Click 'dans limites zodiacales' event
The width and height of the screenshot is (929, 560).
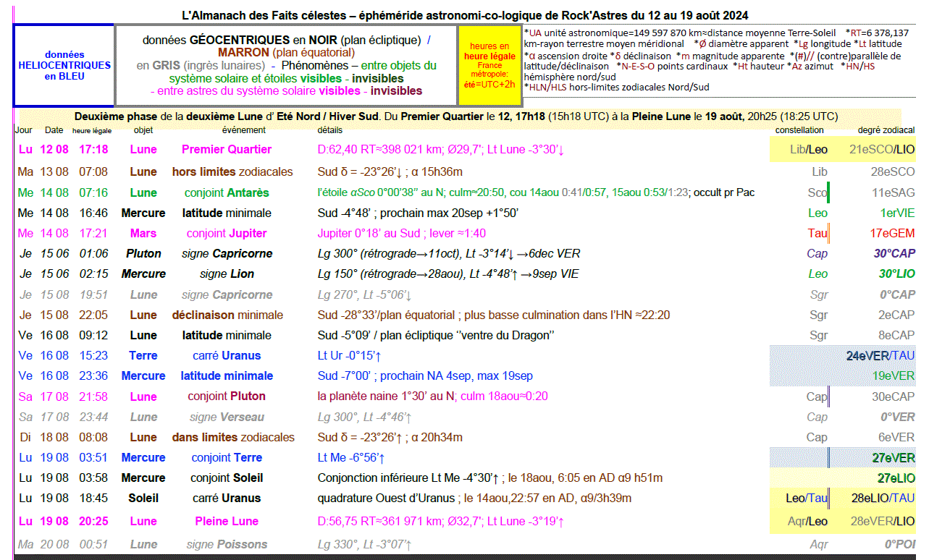pyautogui.click(x=233, y=437)
